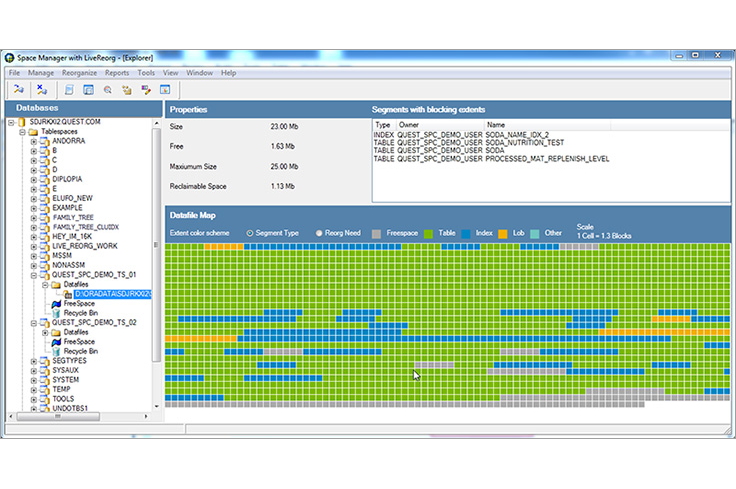Sort segments by the Name column header
736x489 pixels.
[x=547, y=125]
